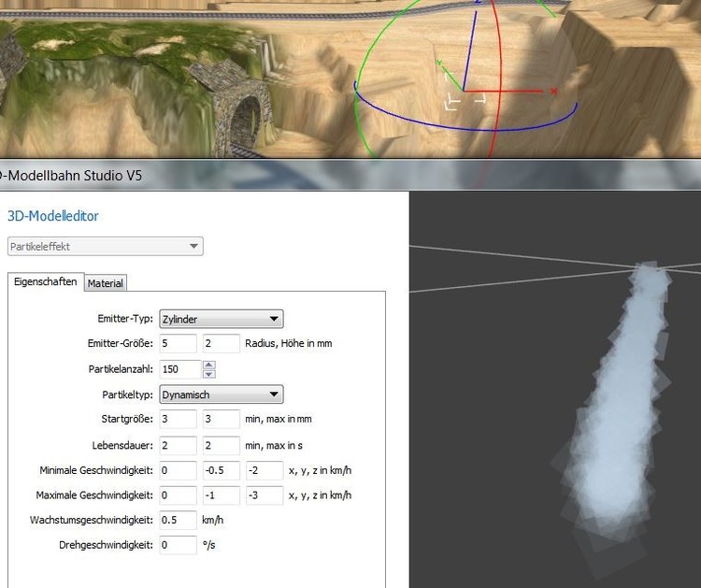
Task: Increase Partikelanzahl with the up arrow
Action: point(209,365)
